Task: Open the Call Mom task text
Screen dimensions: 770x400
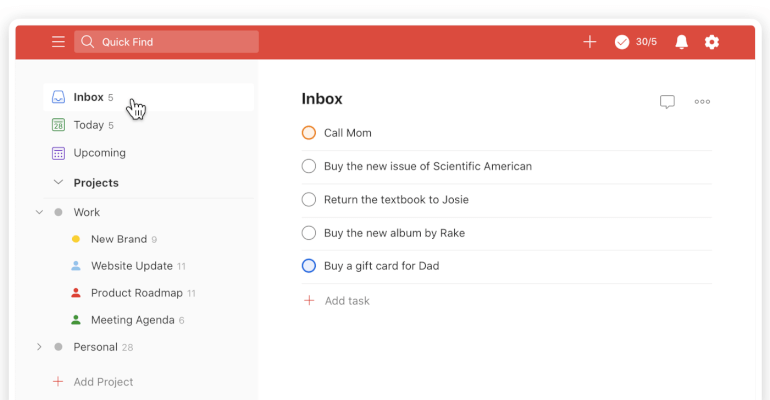Action: pyautogui.click(x=348, y=133)
